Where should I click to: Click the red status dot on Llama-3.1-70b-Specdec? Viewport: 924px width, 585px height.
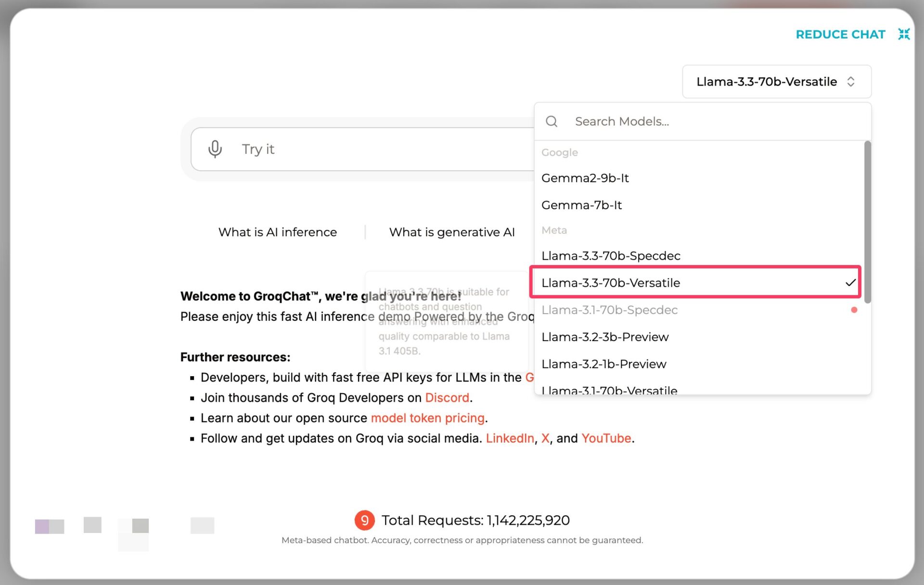tap(854, 310)
